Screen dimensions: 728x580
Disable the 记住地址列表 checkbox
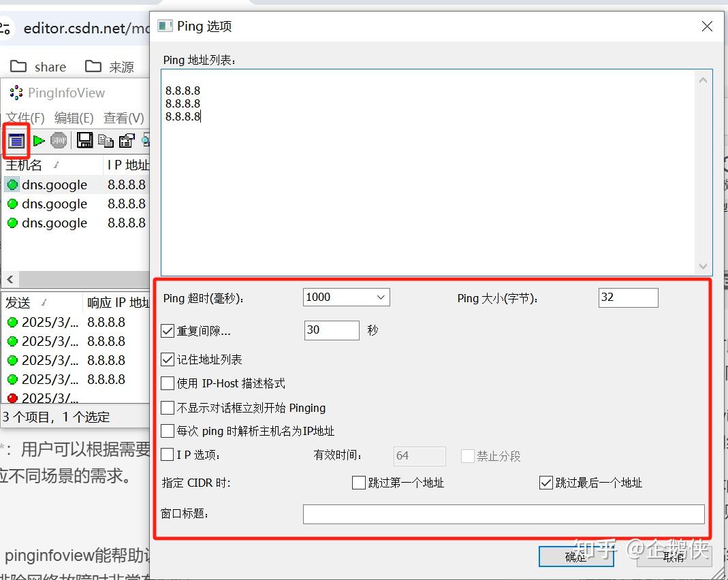click(x=167, y=359)
